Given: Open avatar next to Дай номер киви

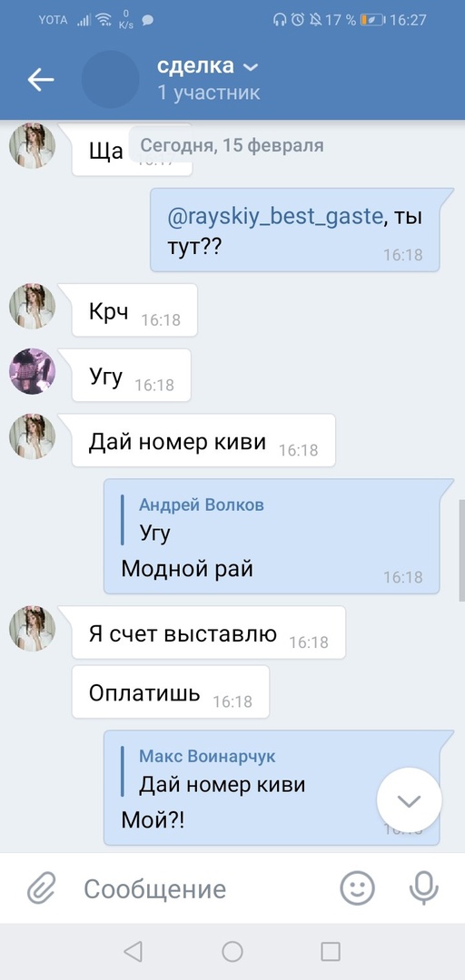Looking at the screenshot, I should [x=32, y=436].
